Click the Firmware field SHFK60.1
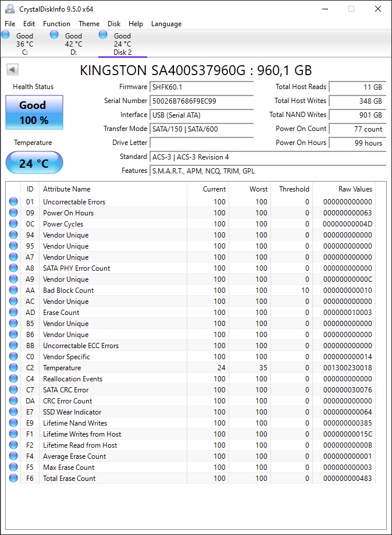 [201, 87]
